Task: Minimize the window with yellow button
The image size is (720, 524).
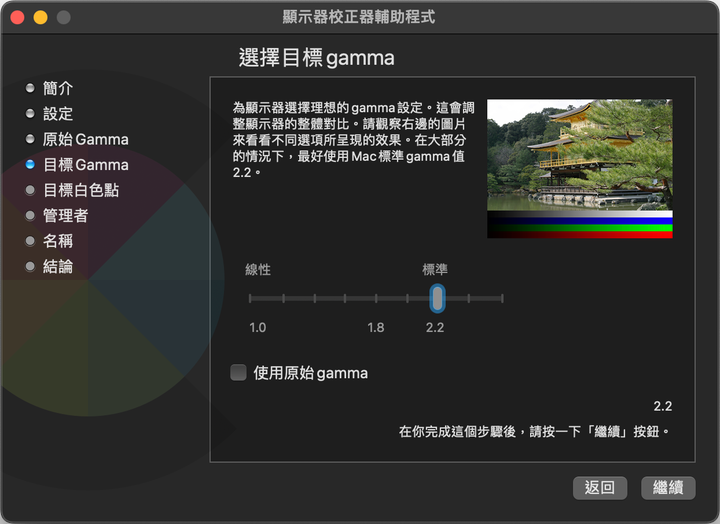Action: click(x=40, y=17)
